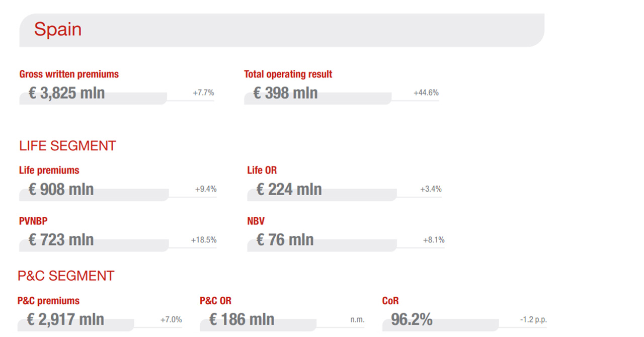
Task: Click the +18.5% PVNBP change figure
Action: (204, 240)
